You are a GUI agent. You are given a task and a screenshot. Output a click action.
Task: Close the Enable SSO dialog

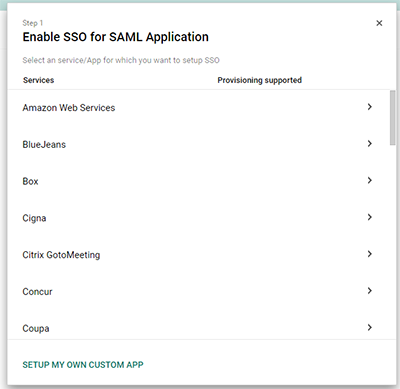pyautogui.click(x=379, y=23)
